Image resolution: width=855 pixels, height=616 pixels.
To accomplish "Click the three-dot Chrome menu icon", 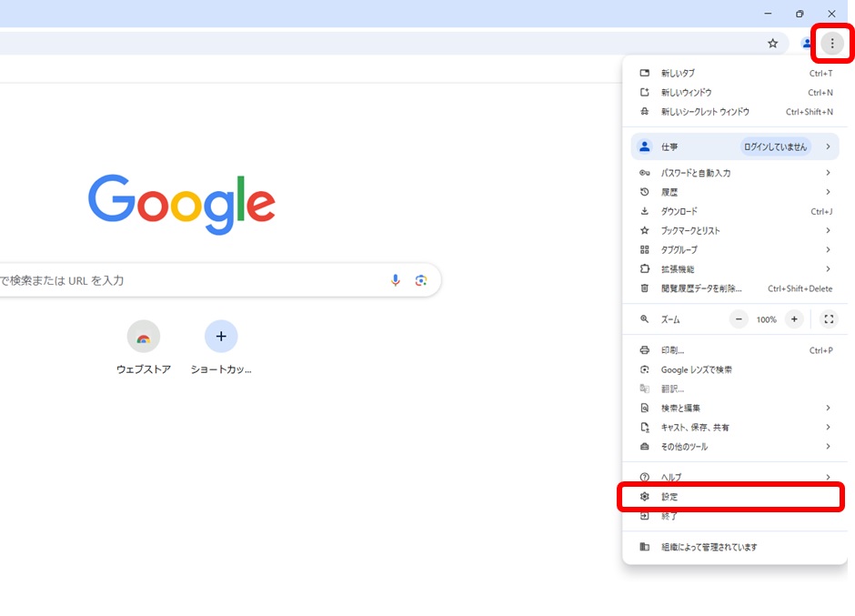I will tap(831, 43).
